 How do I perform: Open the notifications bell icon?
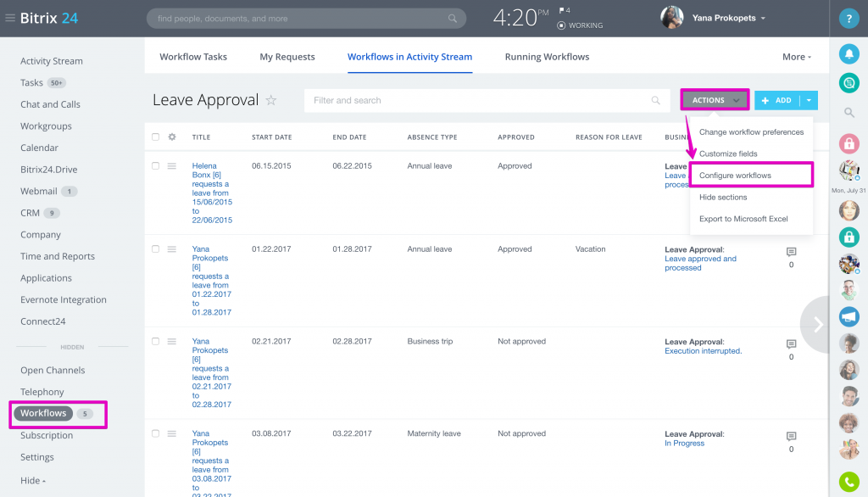(849, 53)
